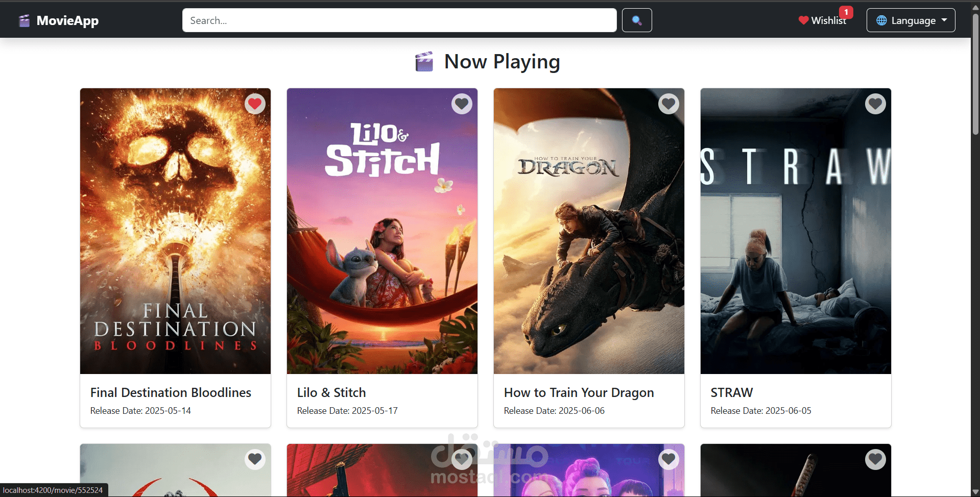Toggle heart on second-row fourth movie card
980x497 pixels.
(x=875, y=459)
